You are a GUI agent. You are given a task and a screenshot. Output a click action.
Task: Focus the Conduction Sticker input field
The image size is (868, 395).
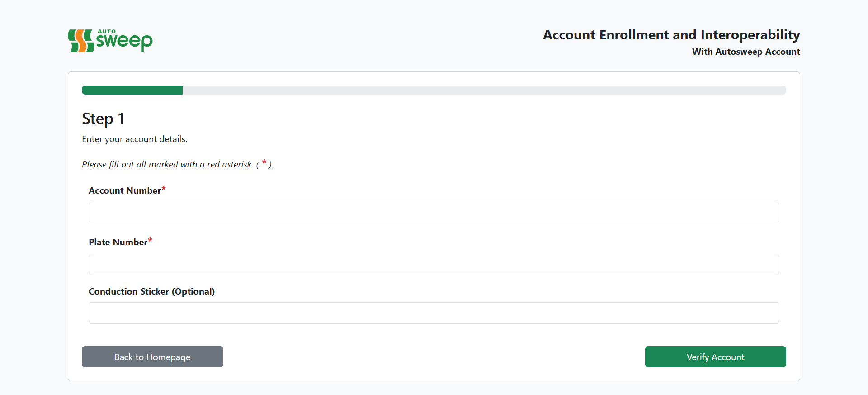[434, 313]
